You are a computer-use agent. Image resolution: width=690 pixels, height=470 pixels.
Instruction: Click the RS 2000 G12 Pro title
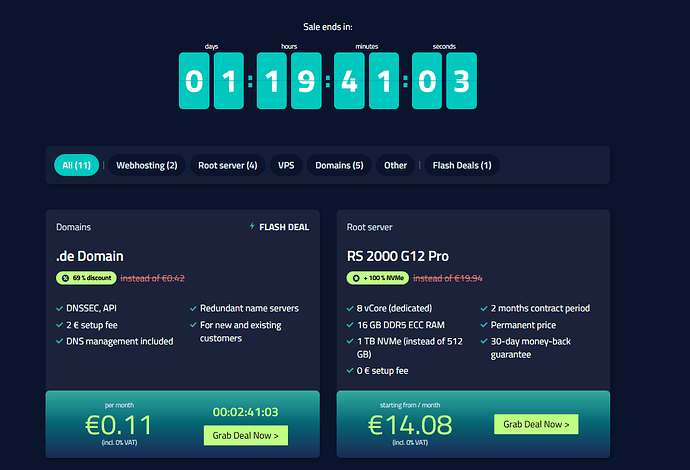[398, 256]
